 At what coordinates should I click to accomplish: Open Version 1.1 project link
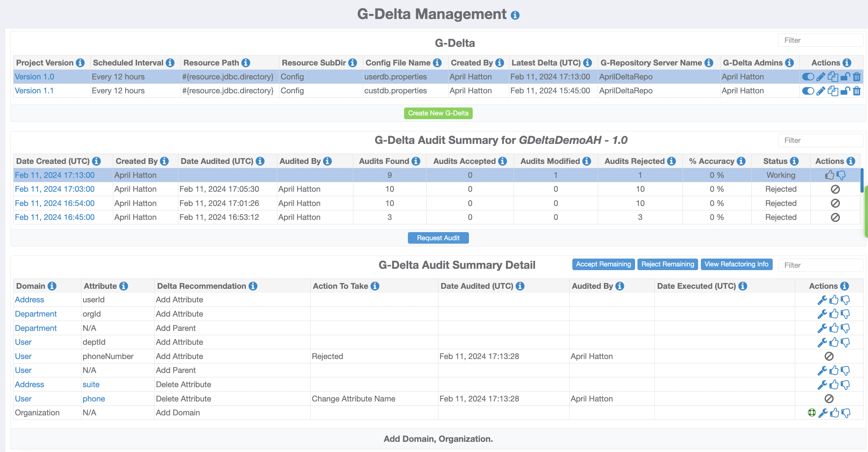point(34,91)
